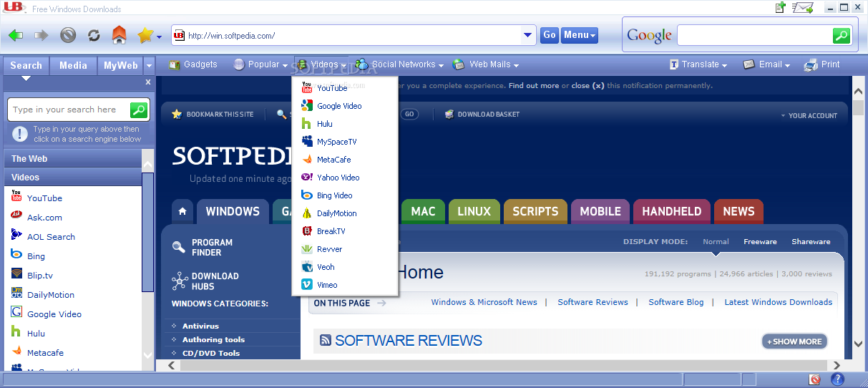Screen dimensions: 868x388
Task: Click DailyMotion icon in sidebar list
Action: click(16, 293)
